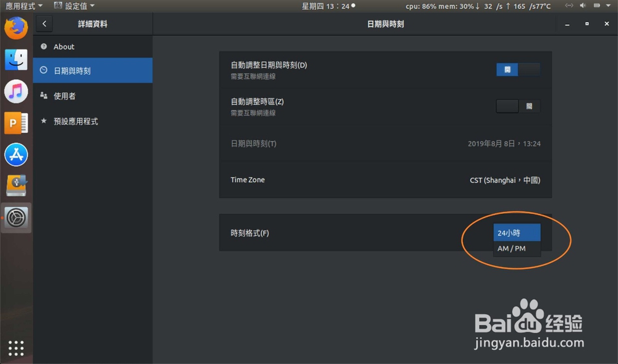The image size is (618, 364).
Task: Click the cpu and mem indicator text
Action: [478, 6]
